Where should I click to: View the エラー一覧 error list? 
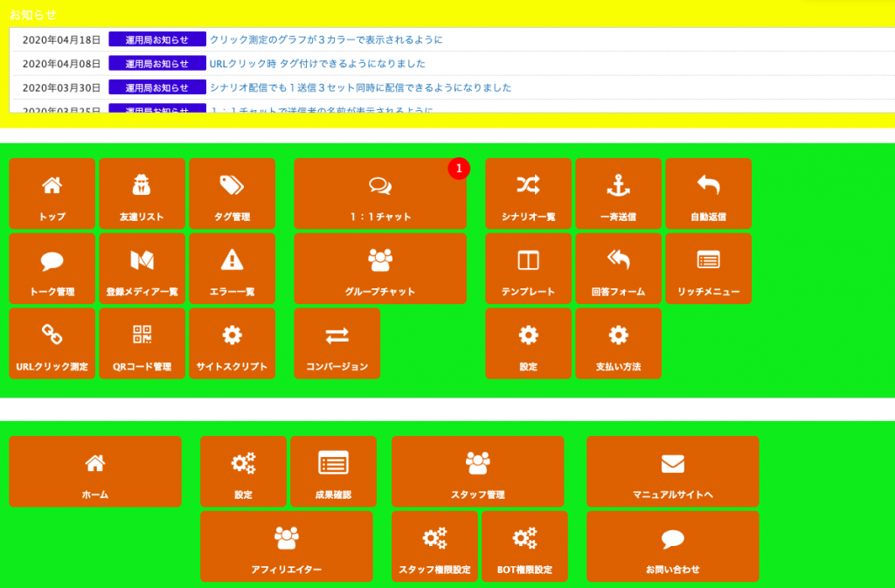(232, 268)
